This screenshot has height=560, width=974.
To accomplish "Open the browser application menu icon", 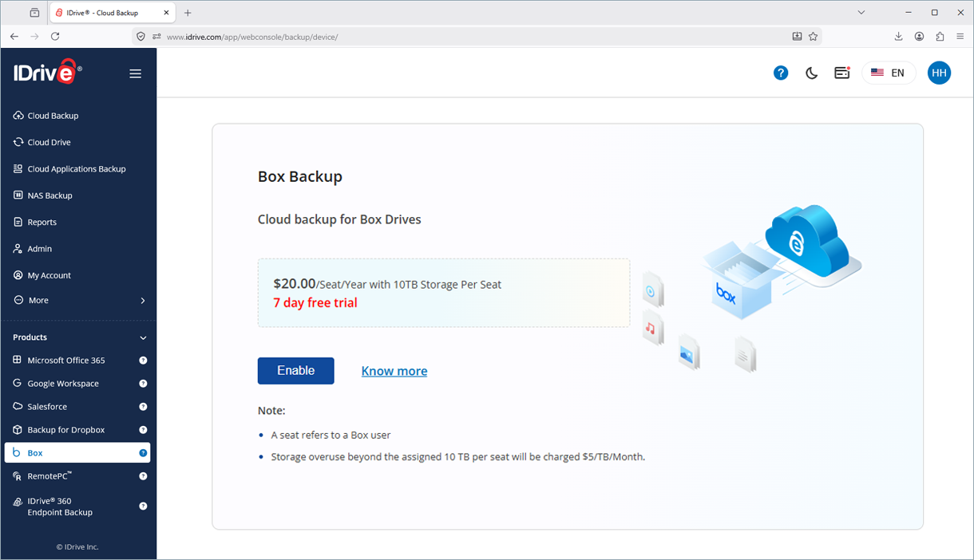I will [x=960, y=37].
